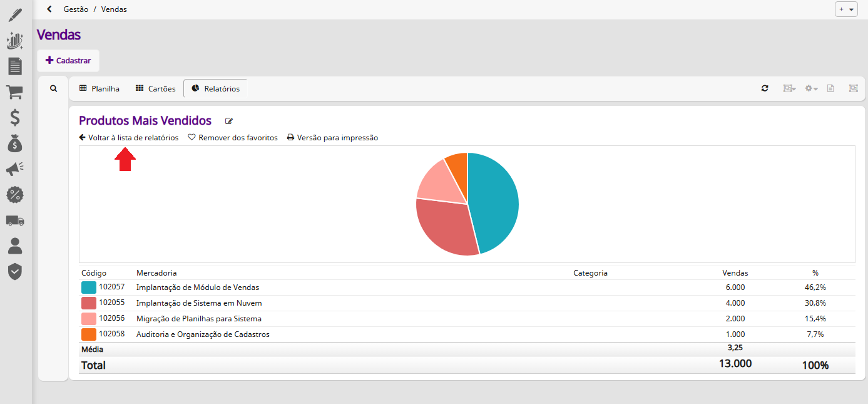Image resolution: width=868 pixels, height=404 pixels.
Task: Open the delivery truck sidebar module
Action: tap(14, 220)
